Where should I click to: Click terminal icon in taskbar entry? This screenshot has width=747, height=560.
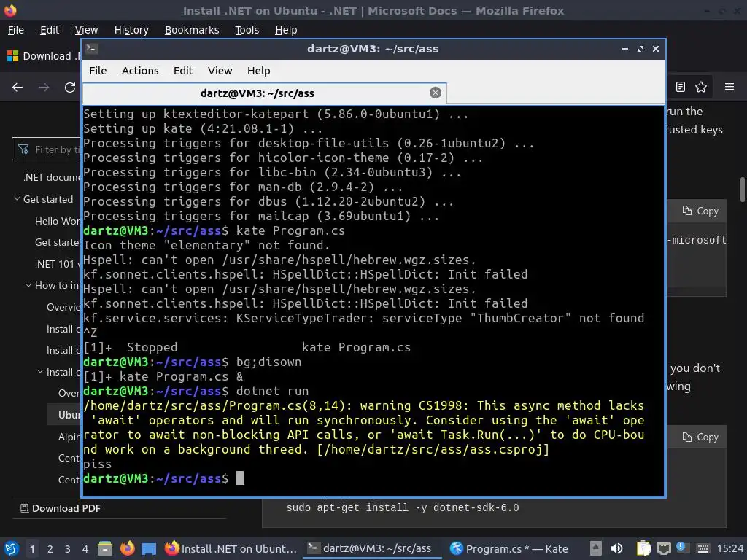tap(314, 548)
